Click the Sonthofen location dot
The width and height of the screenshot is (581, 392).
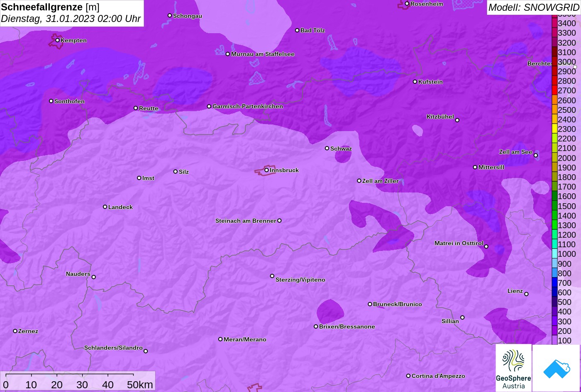tap(51, 101)
